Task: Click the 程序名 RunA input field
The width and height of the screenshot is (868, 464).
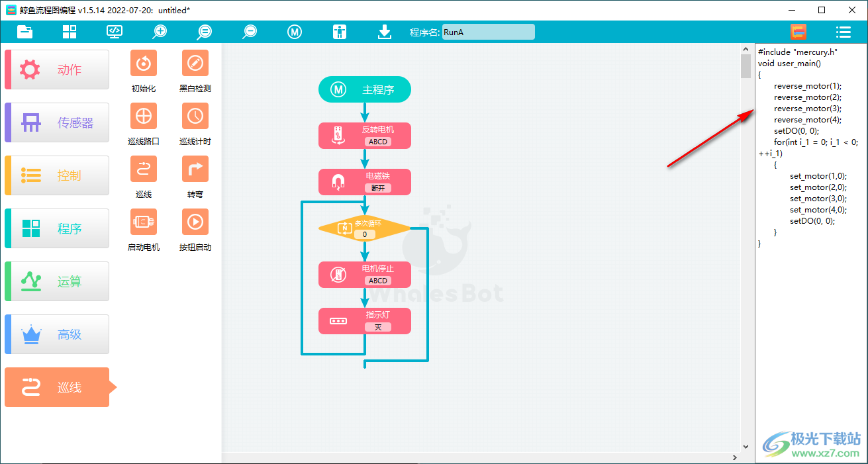Action: (488, 32)
